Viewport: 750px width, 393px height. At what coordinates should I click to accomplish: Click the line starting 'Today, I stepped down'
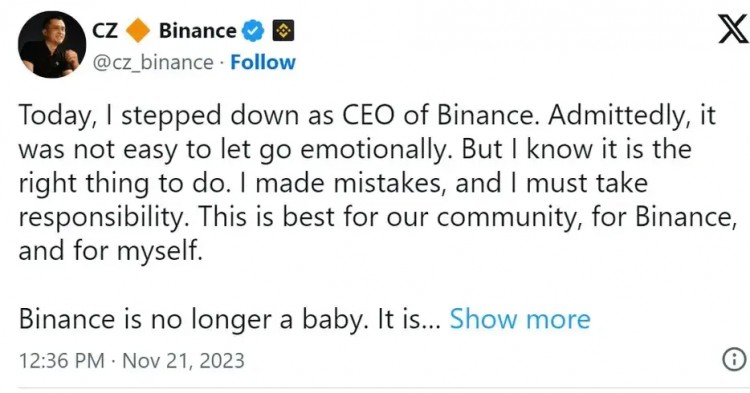click(367, 115)
